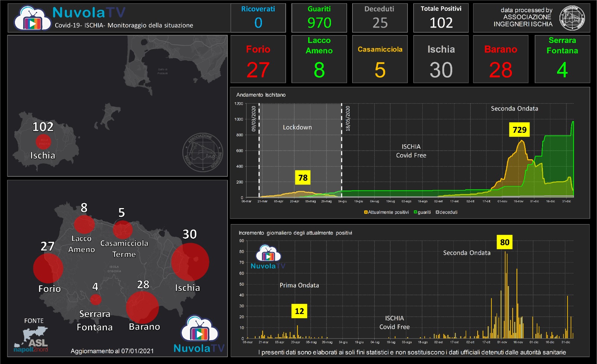Select the Forio red circle on map
Screen dimensions: 597x364
pos(48,268)
